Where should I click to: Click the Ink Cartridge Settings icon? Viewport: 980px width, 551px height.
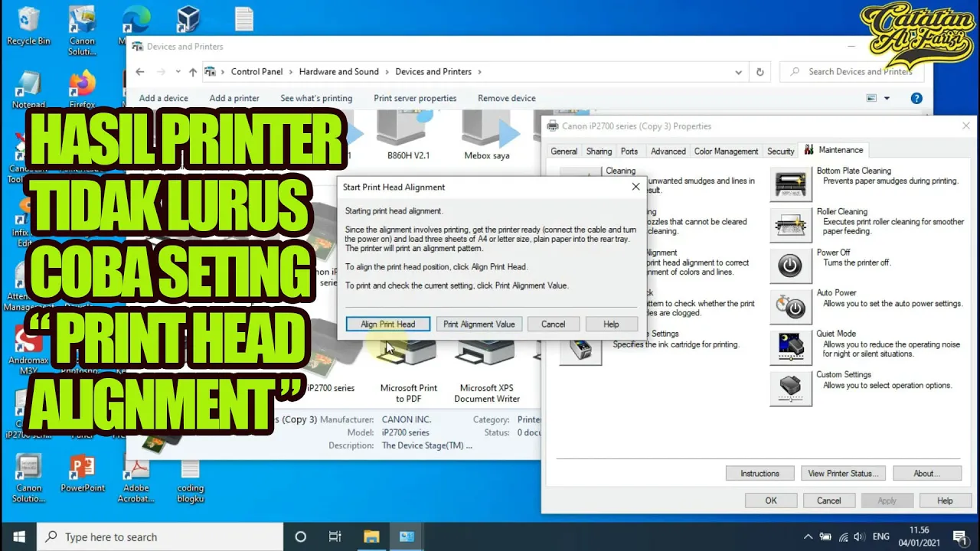[580, 347]
